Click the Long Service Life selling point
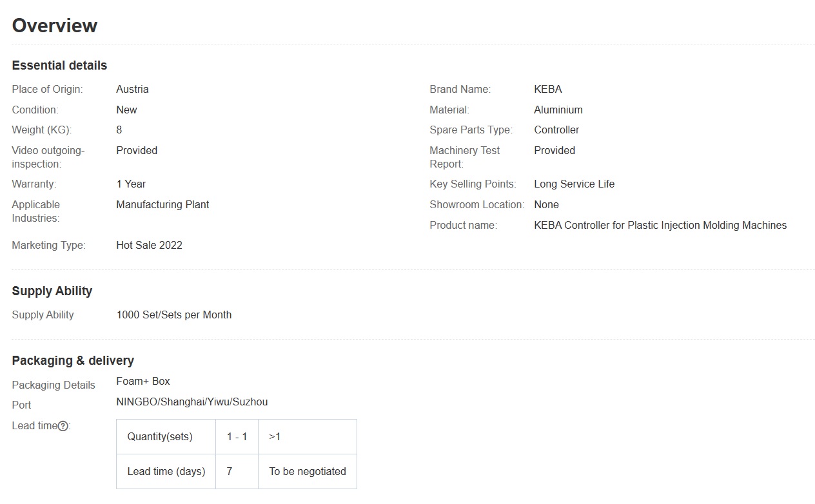815x504 pixels. 574,184
